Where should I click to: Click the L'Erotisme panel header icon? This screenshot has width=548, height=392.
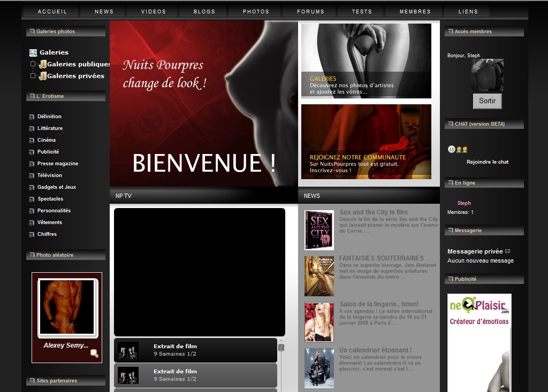pyautogui.click(x=32, y=96)
